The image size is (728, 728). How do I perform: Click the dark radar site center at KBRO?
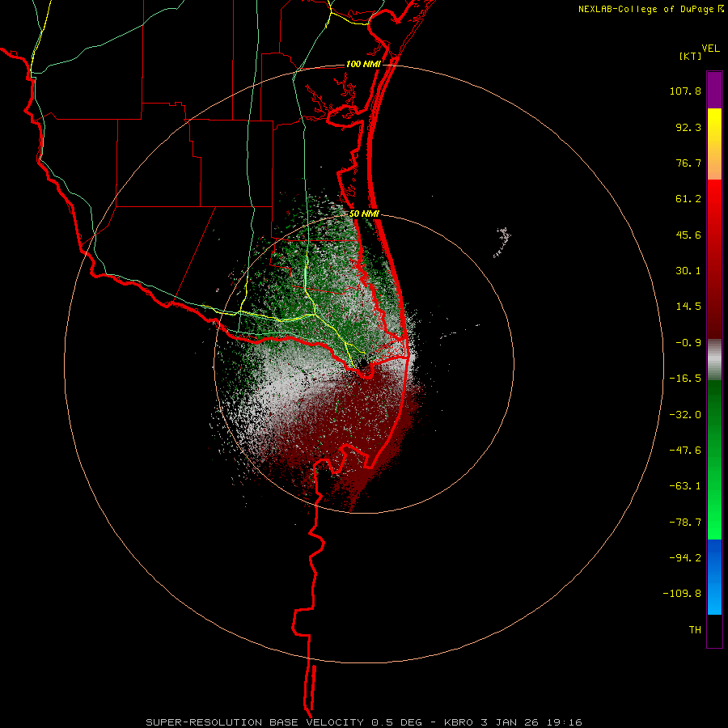(363, 362)
